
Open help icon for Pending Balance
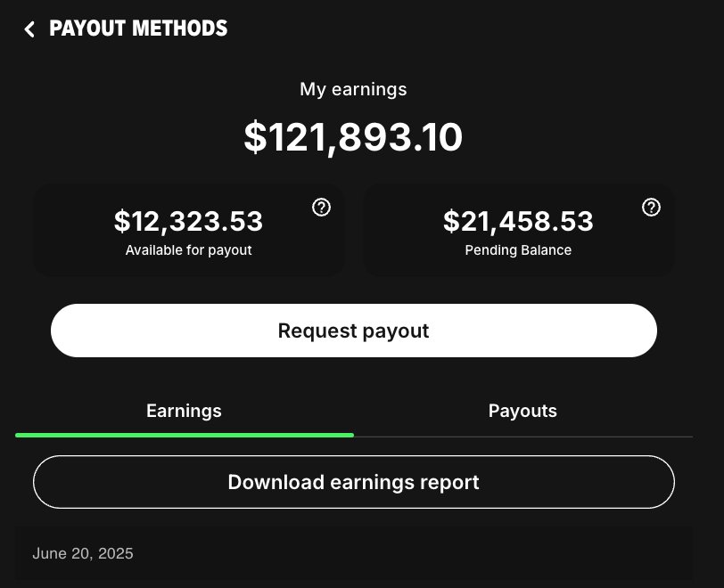[652, 208]
